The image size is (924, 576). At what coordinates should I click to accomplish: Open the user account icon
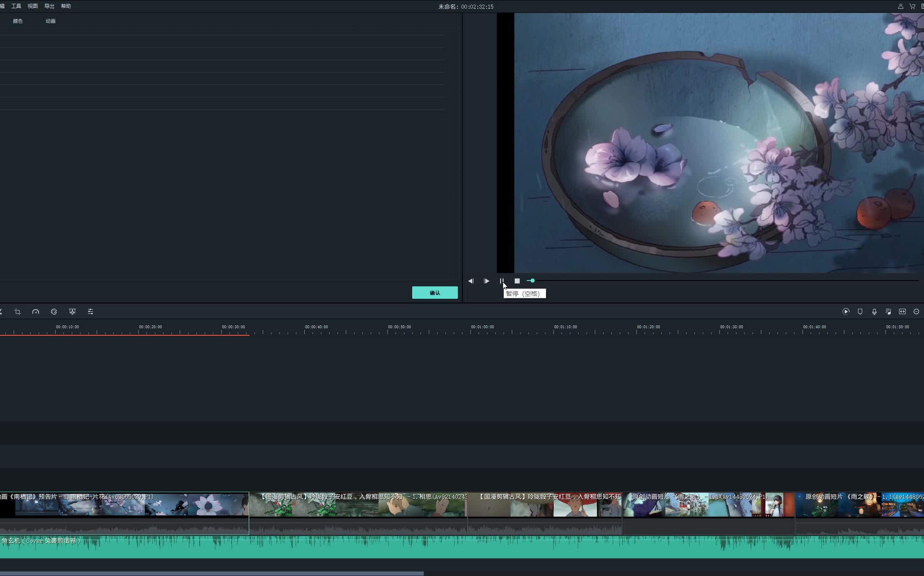[x=900, y=6]
